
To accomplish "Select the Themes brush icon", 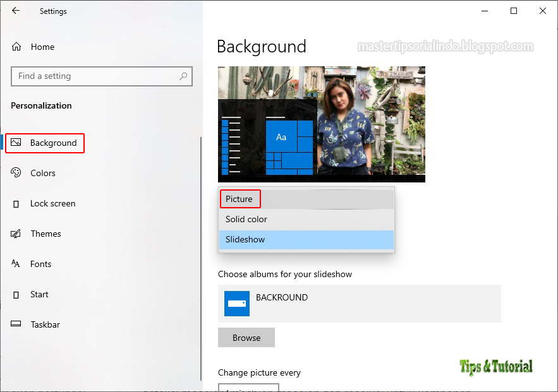I will [17, 234].
